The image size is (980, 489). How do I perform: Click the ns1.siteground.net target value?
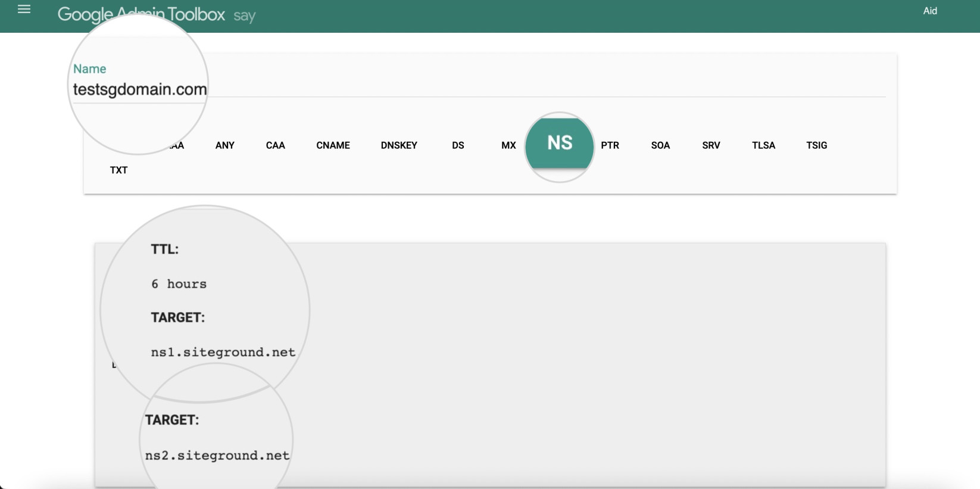tap(223, 352)
